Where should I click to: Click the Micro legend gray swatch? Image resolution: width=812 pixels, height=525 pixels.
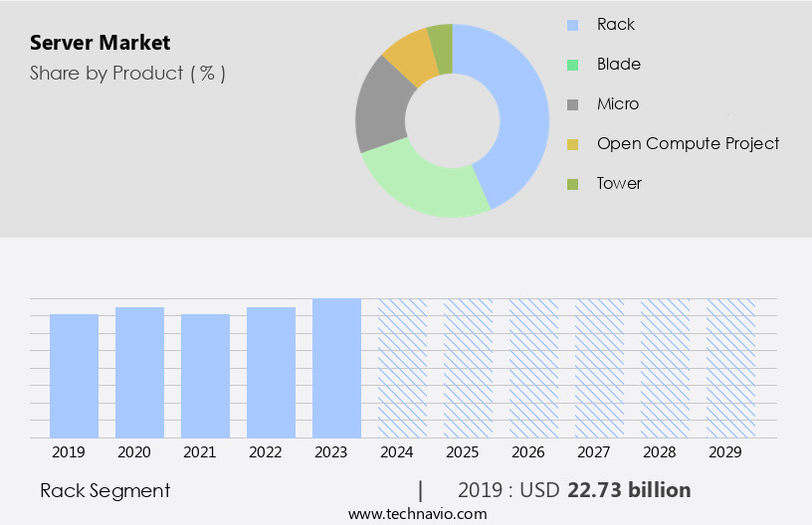coord(572,104)
